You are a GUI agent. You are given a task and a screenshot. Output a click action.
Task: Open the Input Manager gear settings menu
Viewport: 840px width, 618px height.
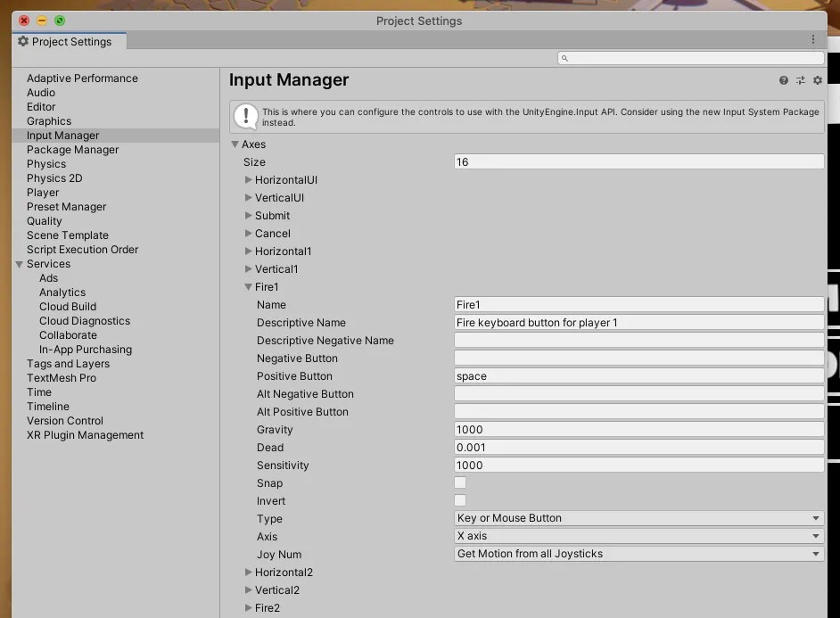[x=817, y=80]
